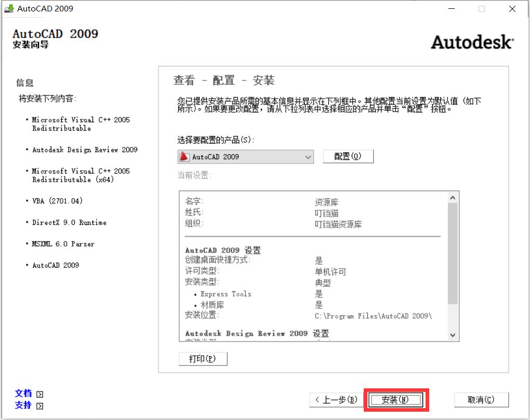The image size is (530, 420).
Task: Click the '典型' install type value
Action: 323,283
